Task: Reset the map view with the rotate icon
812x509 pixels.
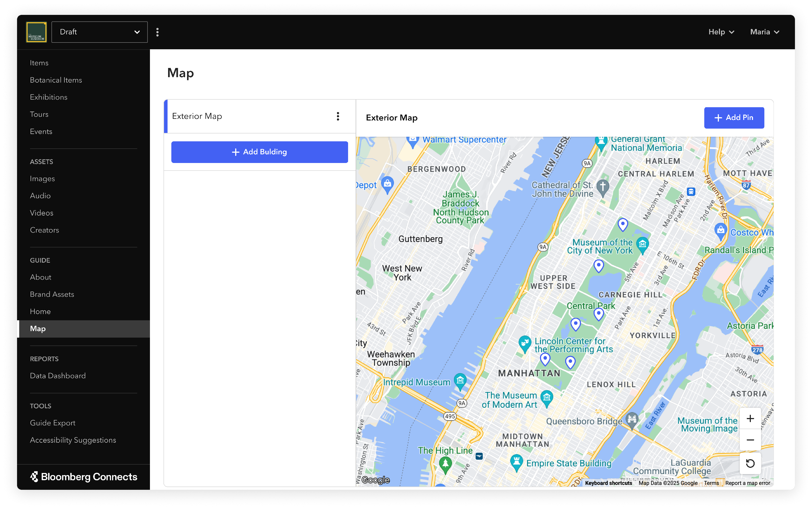Action: pos(750,464)
